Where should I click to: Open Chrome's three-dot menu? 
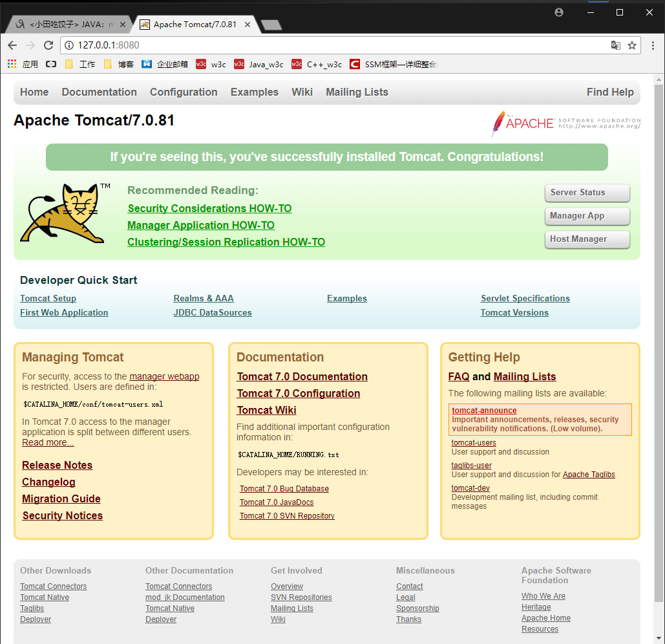pos(653,45)
